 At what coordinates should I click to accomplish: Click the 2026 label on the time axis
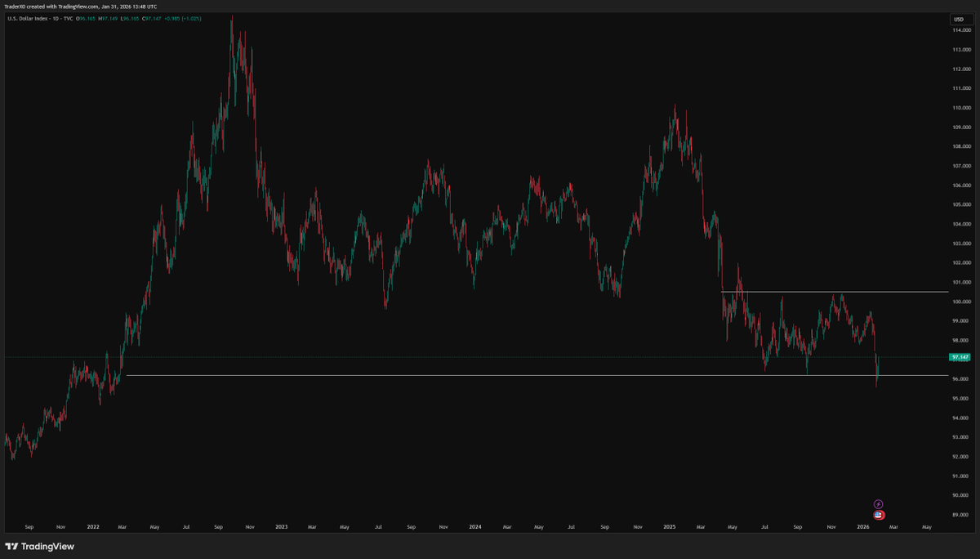click(863, 527)
